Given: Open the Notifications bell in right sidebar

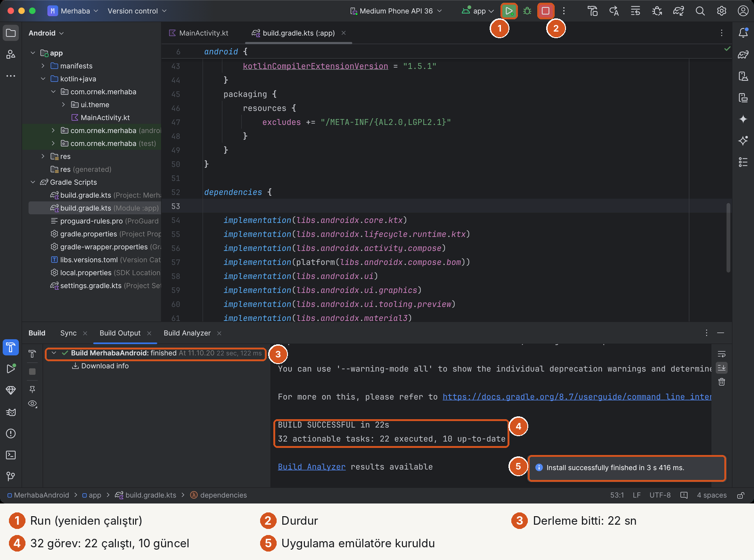Looking at the screenshot, I should (x=743, y=33).
